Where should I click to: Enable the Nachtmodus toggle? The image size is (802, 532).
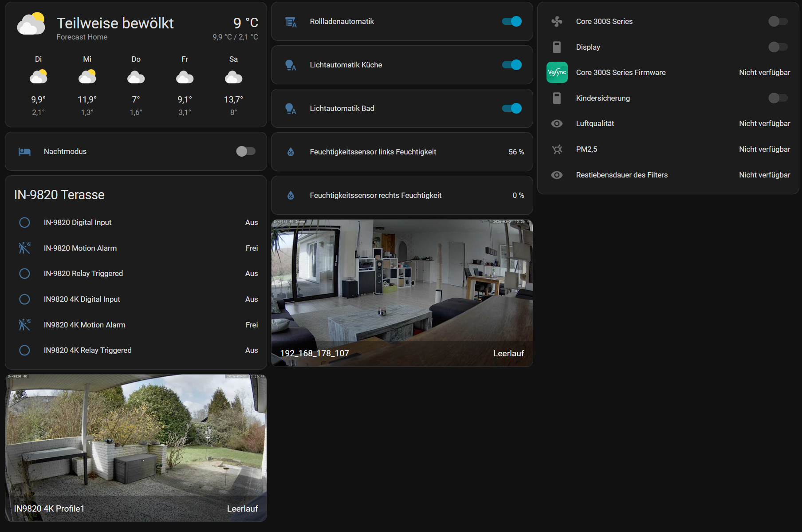coord(246,152)
